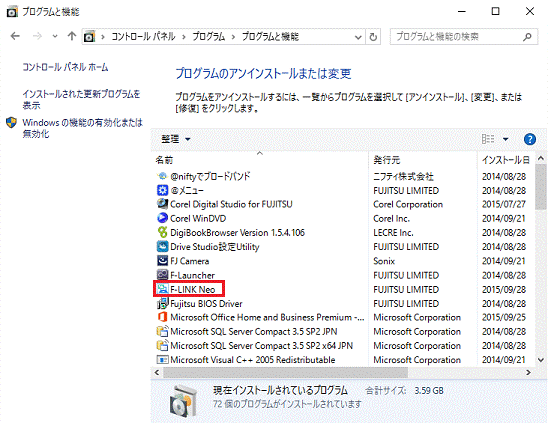This screenshot has width=548, height=423.
Task: Click the address bar control panel icon
Action: 89,36
